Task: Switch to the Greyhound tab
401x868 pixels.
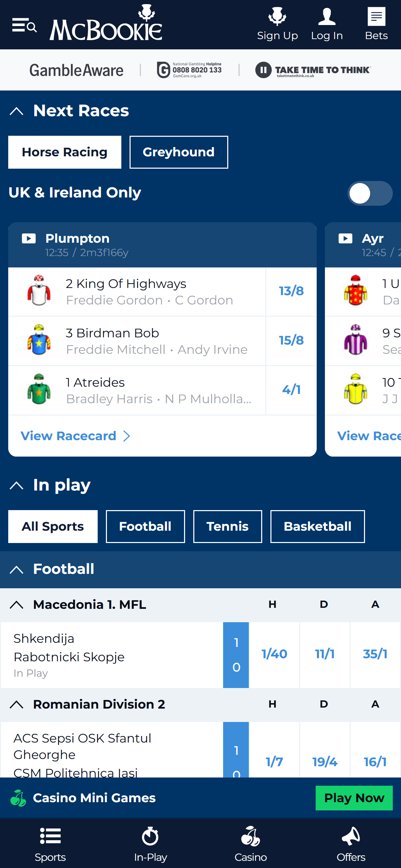Action: 179,152
